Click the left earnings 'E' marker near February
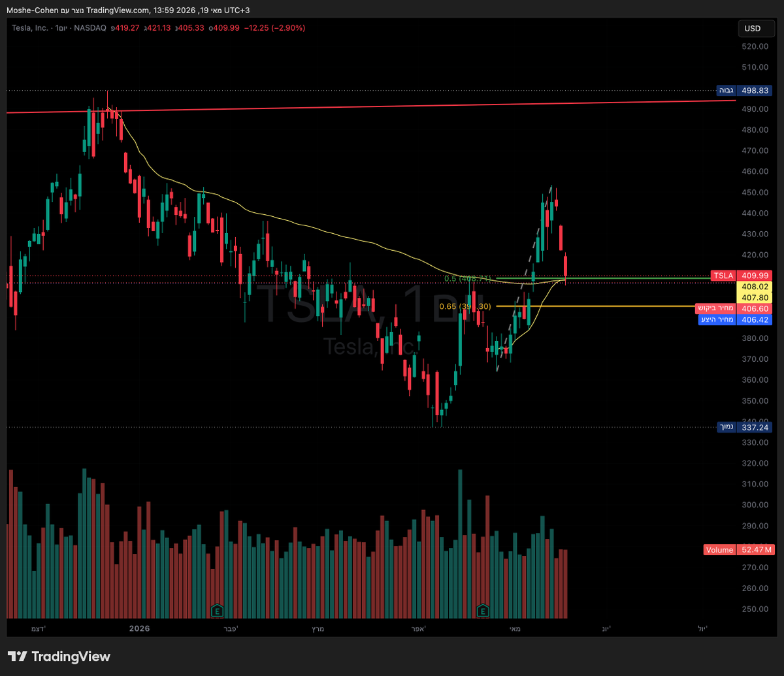Screen dimensions: 784x676 217,611
